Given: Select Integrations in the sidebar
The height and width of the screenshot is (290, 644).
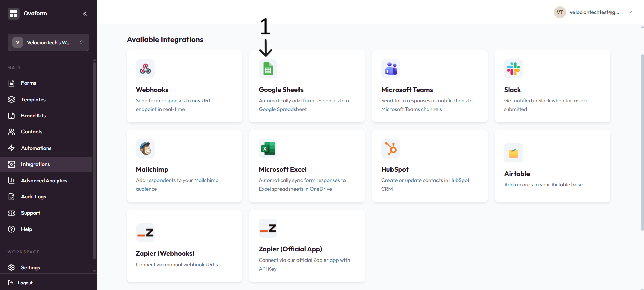Looking at the screenshot, I should coord(35,164).
